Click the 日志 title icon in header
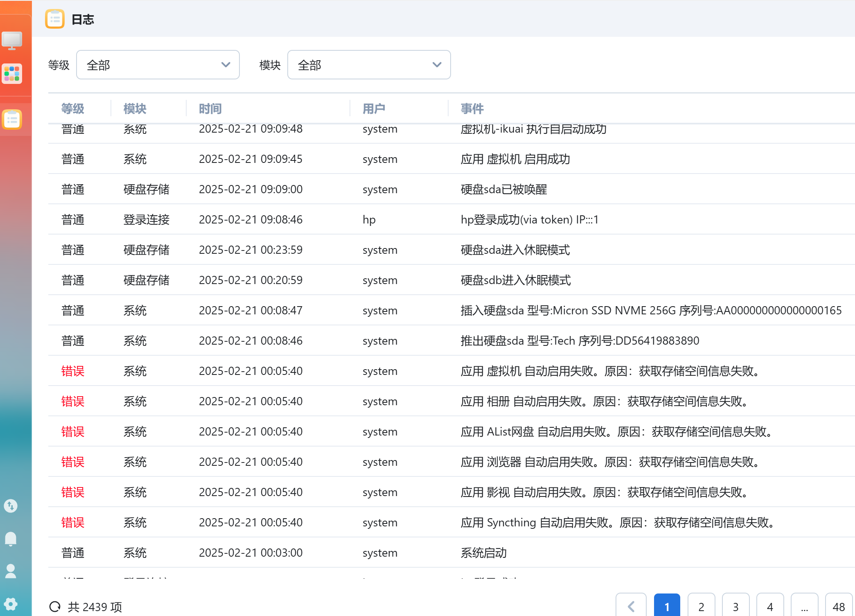The image size is (855, 616). pyautogui.click(x=55, y=19)
